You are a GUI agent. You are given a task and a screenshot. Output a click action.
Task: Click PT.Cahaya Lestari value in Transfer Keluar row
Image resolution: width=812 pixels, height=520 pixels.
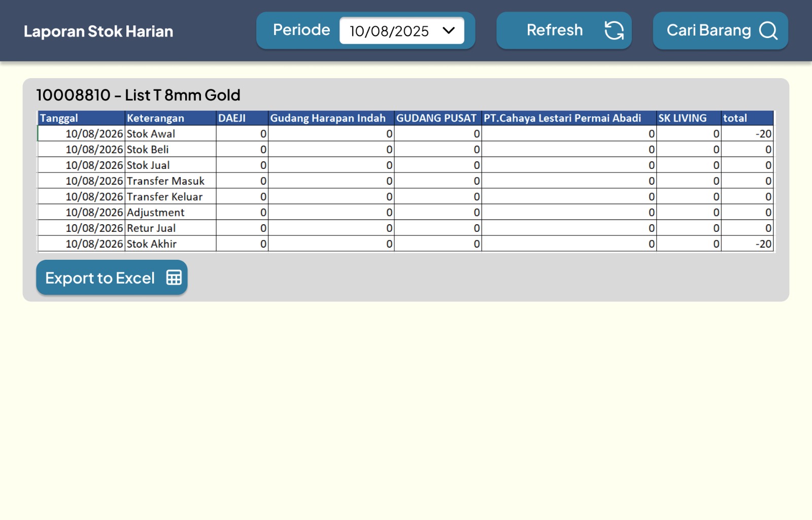[x=569, y=197]
